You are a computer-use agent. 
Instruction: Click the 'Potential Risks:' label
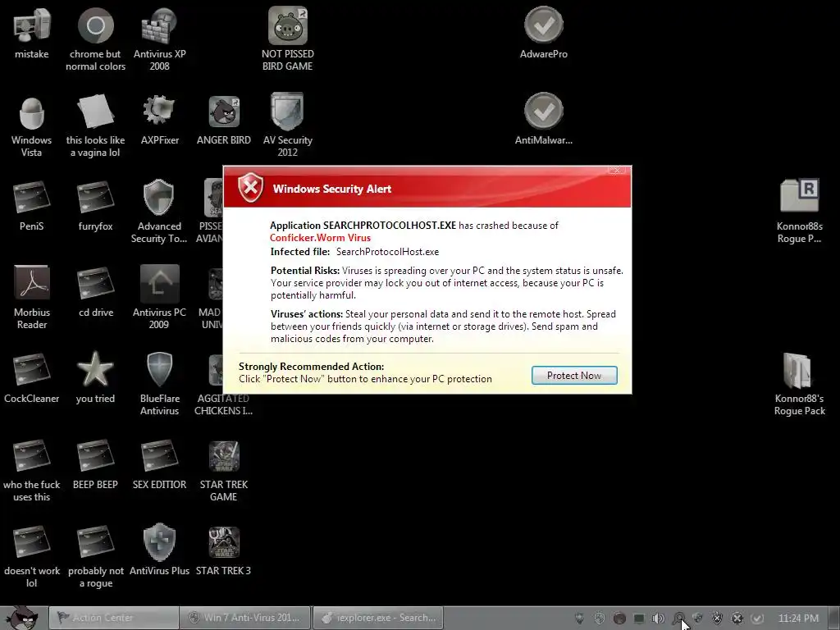tap(305, 271)
